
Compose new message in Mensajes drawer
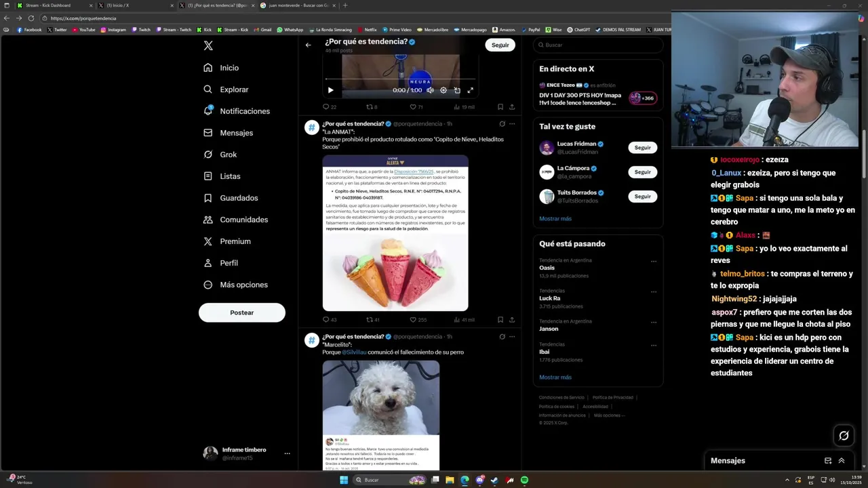828,461
